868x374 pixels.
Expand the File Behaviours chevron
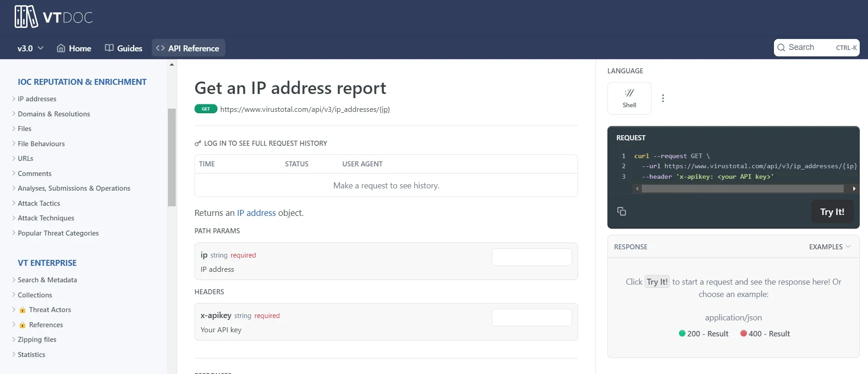click(14, 143)
